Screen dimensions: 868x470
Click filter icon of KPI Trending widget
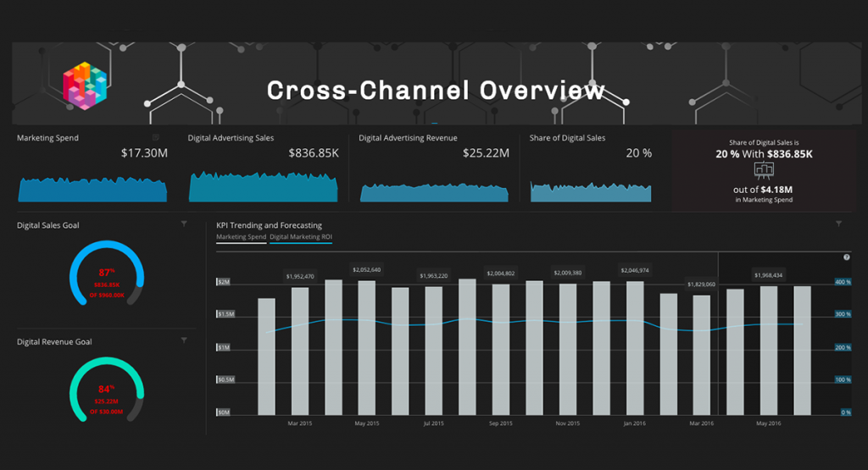[838, 224]
